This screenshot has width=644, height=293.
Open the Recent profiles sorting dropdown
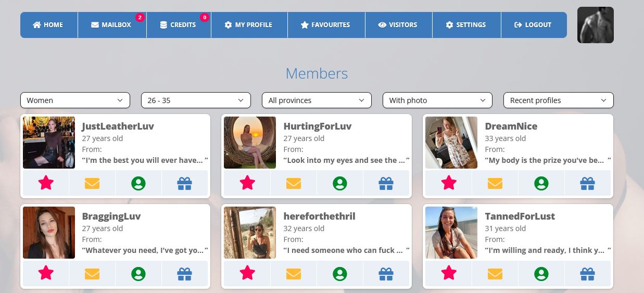click(558, 100)
